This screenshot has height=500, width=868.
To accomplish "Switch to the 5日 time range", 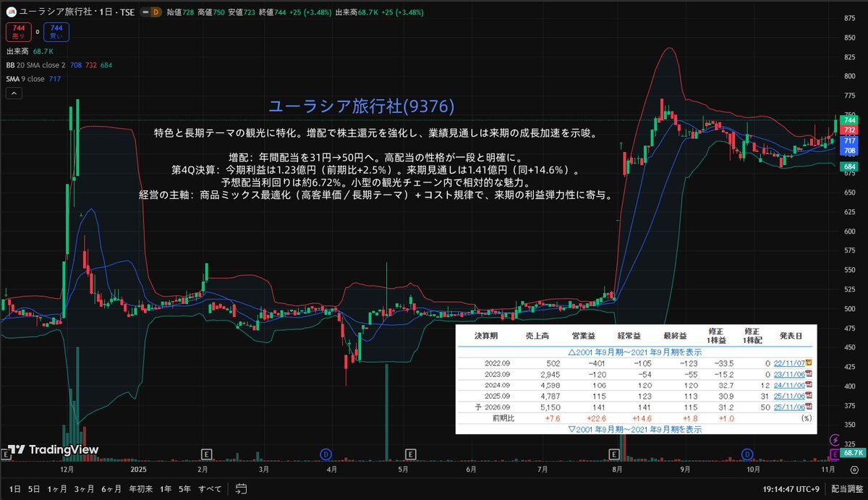I will [34, 489].
